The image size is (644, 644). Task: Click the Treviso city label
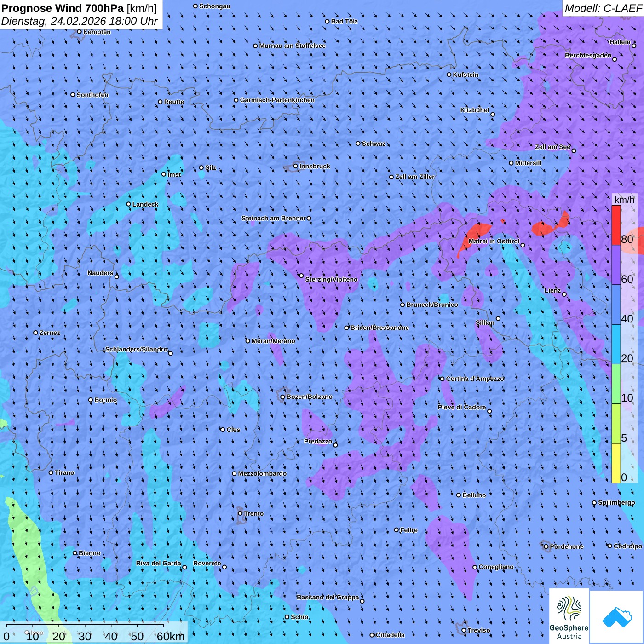click(x=479, y=630)
